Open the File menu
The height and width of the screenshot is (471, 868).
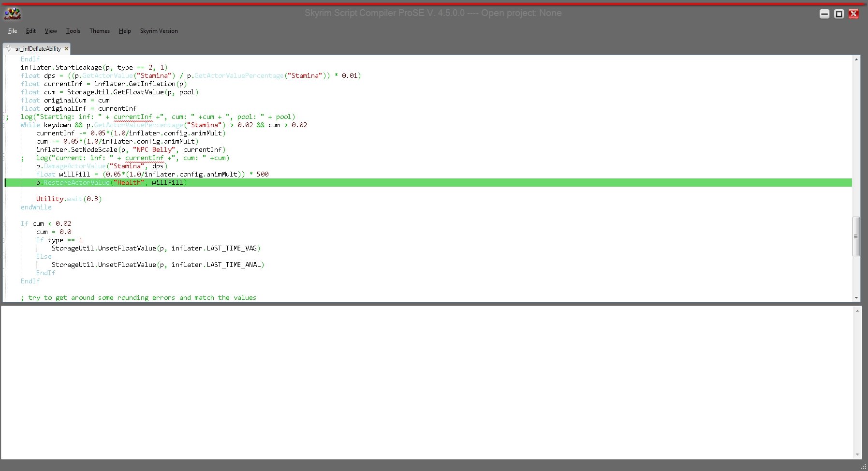13,31
